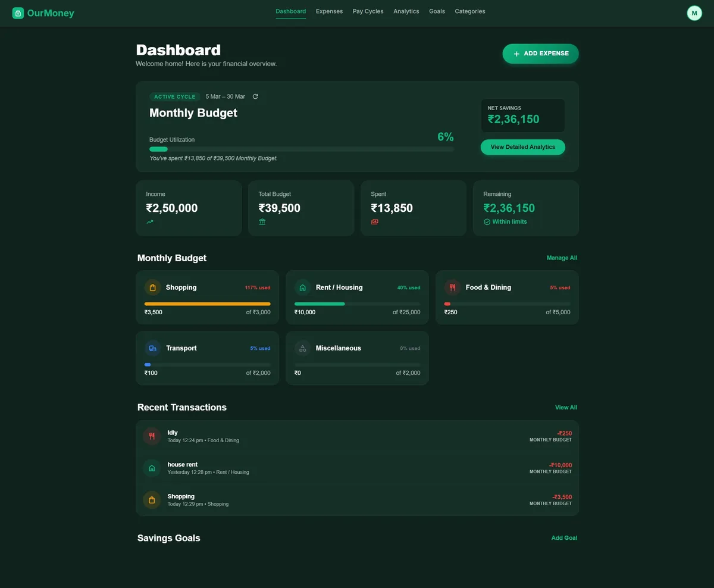
Task: Click the Within limits status indicator
Action: pyautogui.click(x=506, y=221)
